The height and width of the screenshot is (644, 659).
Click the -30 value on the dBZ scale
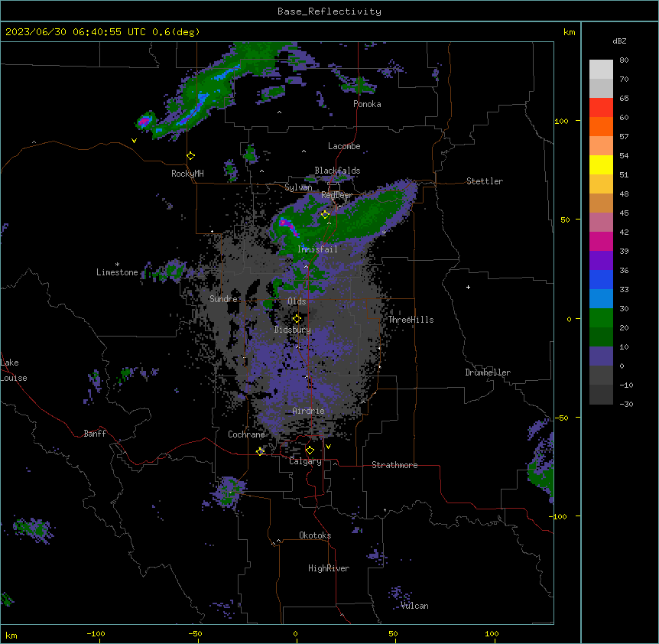click(626, 404)
